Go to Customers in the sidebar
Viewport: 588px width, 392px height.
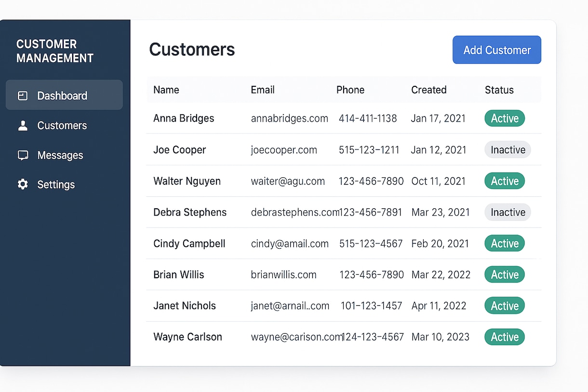(x=62, y=125)
